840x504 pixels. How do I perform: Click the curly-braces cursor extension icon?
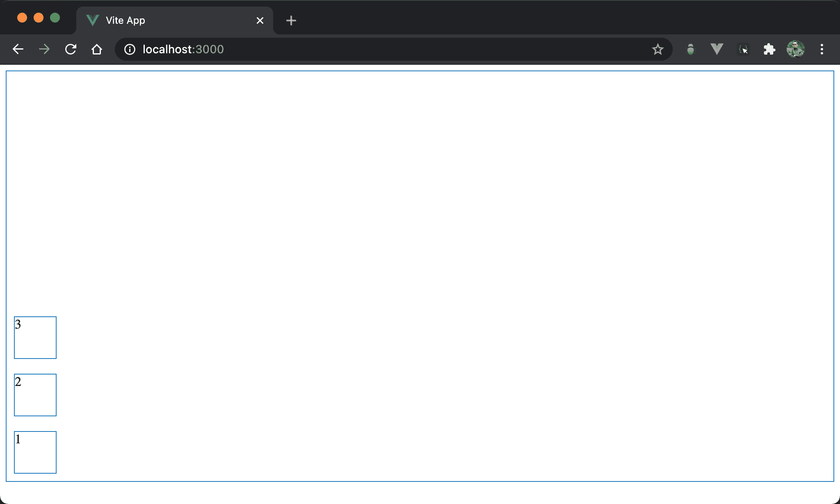click(743, 49)
